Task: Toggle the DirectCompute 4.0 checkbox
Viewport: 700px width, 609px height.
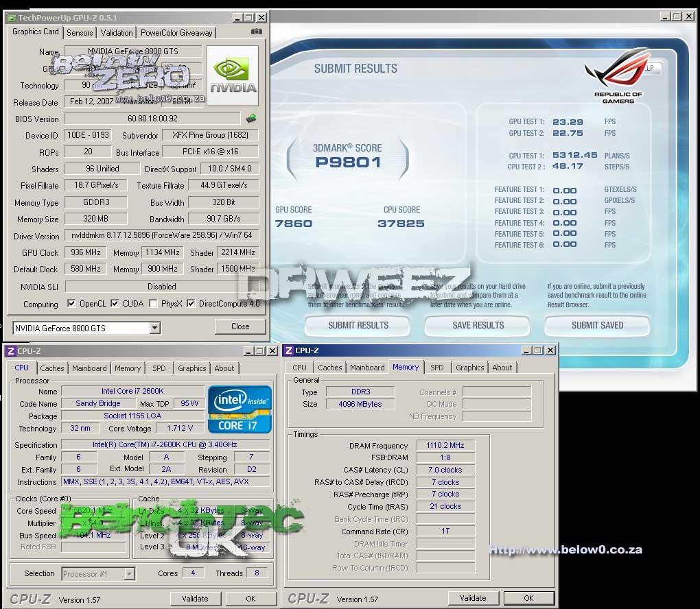Action: tap(191, 303)
